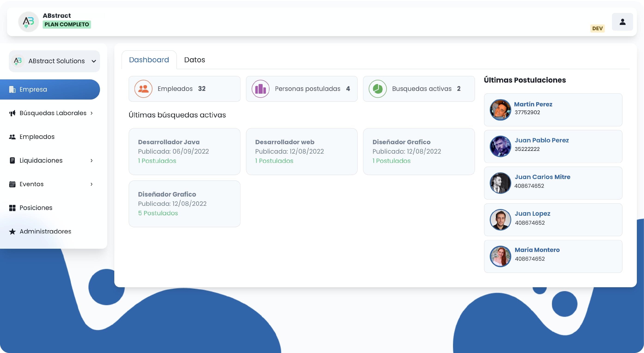Open the Empleados sidebar menu item
644x353 pixels.
pos(37,137)
